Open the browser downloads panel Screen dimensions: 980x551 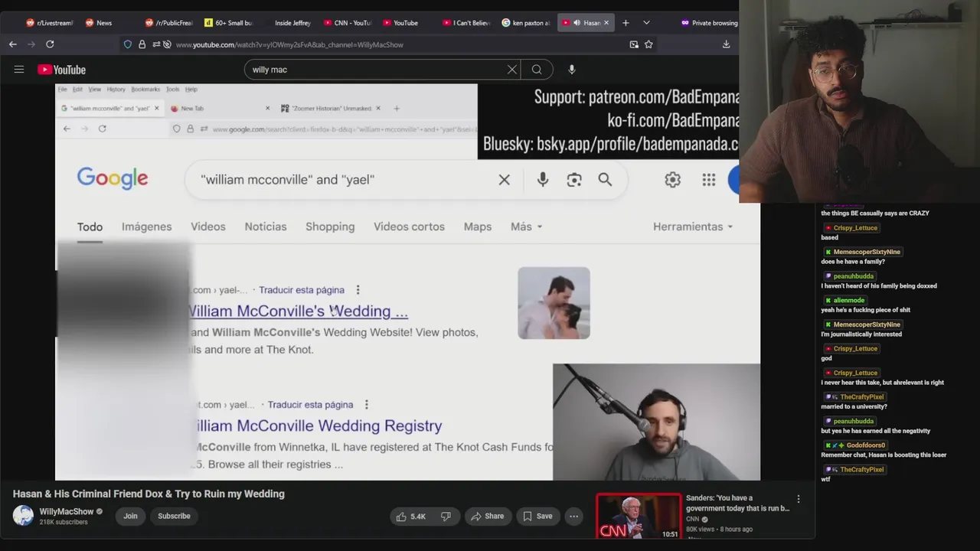[x=726, y=44]
